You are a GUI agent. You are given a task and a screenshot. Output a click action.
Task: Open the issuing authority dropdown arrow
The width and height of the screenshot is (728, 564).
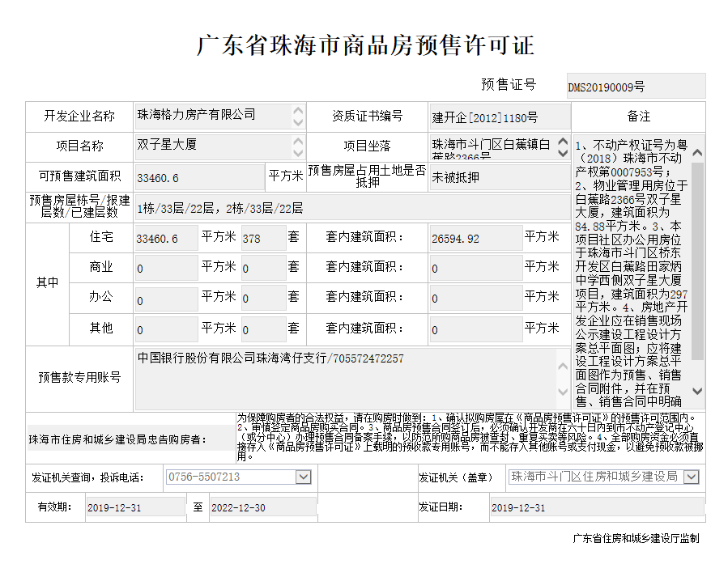click(x=692, y=477)
